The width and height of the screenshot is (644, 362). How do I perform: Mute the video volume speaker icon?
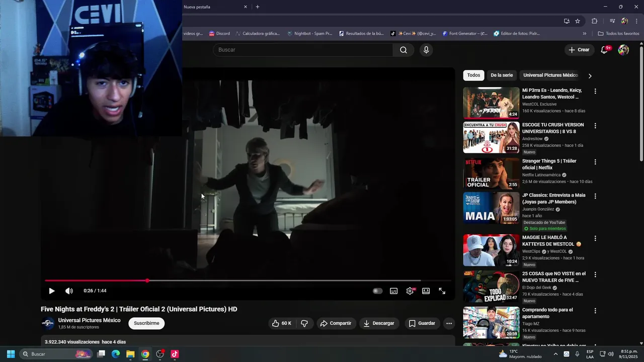pos(69,291)
